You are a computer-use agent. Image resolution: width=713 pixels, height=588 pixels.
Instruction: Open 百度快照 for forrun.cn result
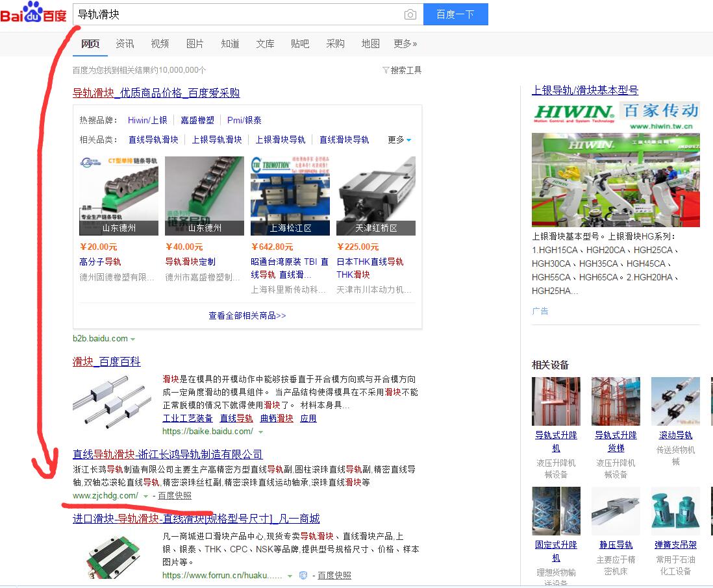[334, 575]
